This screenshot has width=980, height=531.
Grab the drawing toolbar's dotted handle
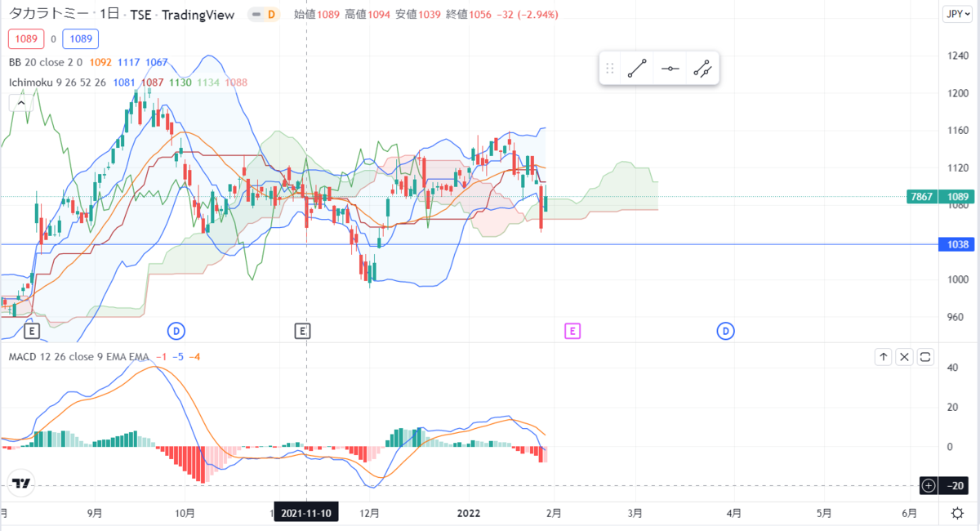tap(609, 69)
